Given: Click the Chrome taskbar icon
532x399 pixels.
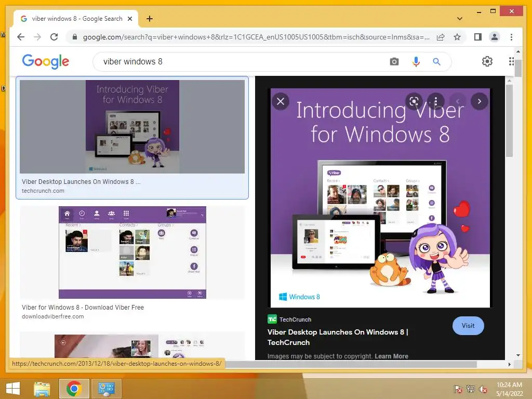Looking at the screenshot, I should tap(74, 389).
